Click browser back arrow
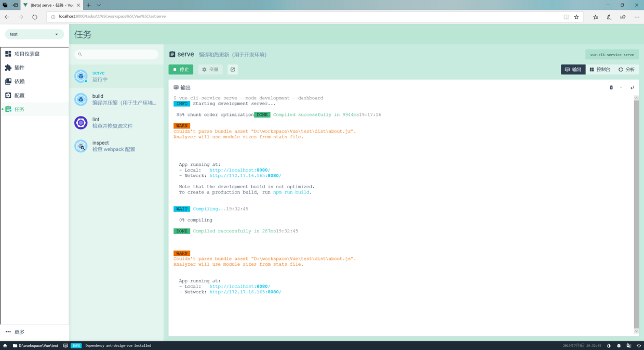Viewport: 644px width, 350px height. pyautogui.click(x=7, y=17)
